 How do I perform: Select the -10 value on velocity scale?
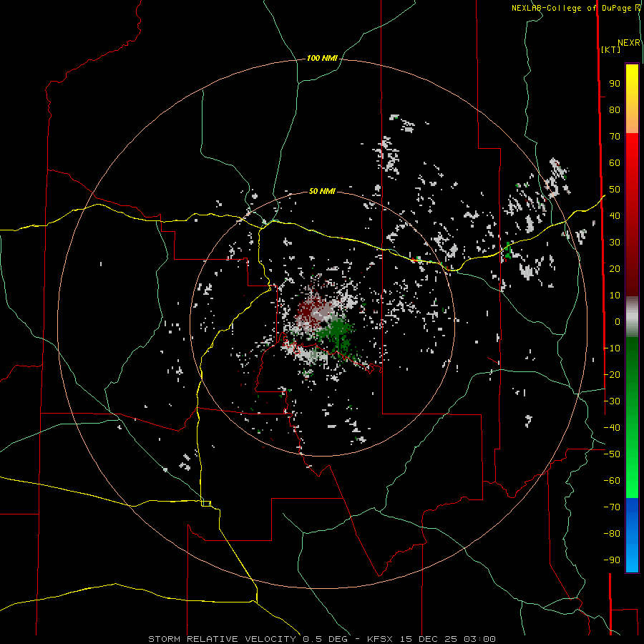(x=612, y=348)
